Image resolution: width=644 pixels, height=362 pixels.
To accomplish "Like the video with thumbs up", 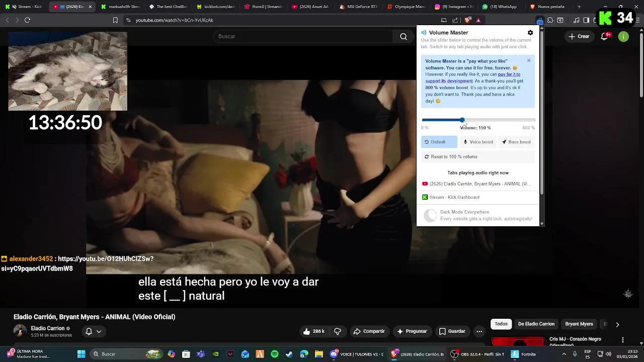I will (313, 331).
